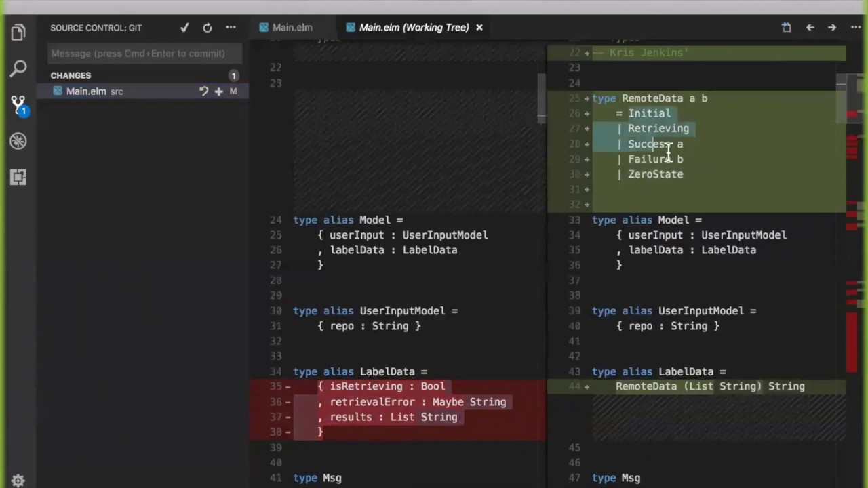Go to next change arrow
The width and height of the screenshot is (868, 488).
click(x=832, y=28)
